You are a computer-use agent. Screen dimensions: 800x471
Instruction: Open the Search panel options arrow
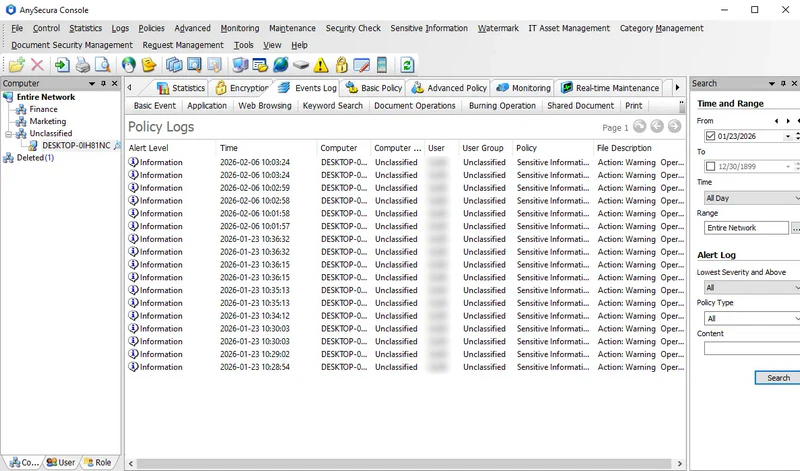point(771,83)
